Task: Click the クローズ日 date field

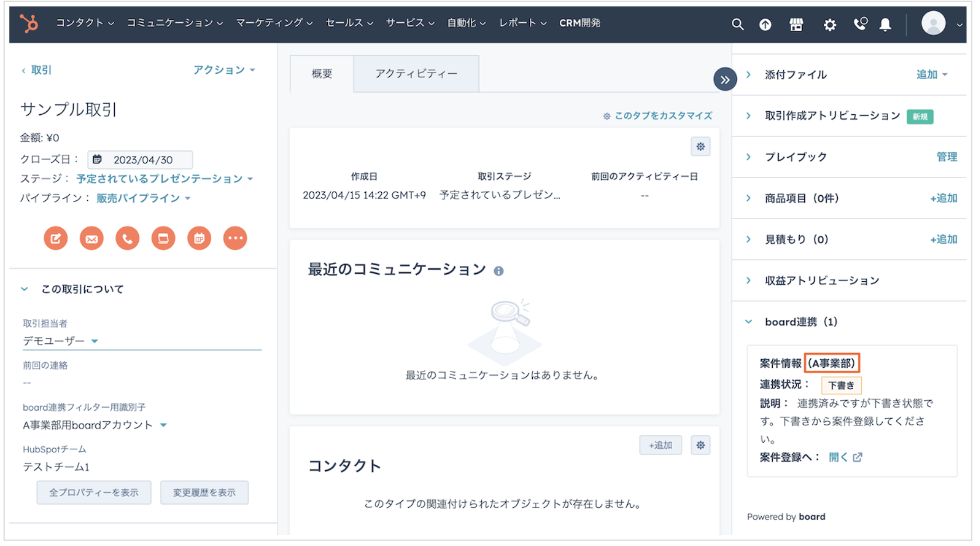Action: (x=141, y=160)
